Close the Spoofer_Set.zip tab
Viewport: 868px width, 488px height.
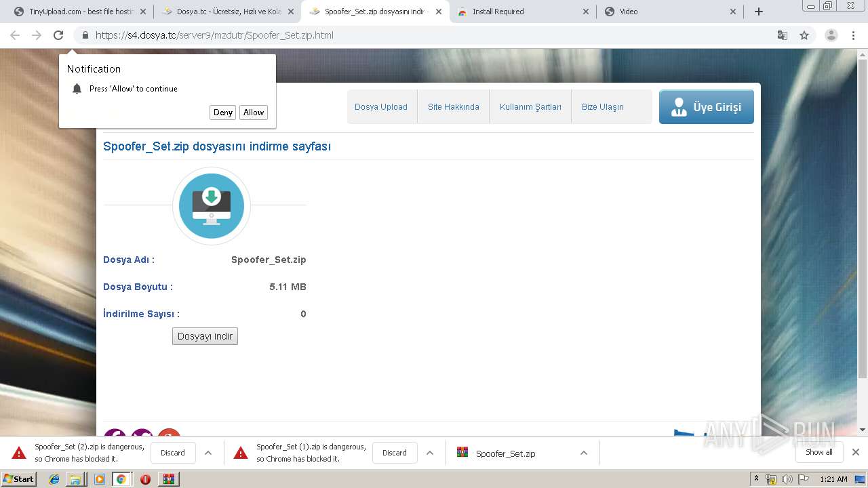[439, 12]
